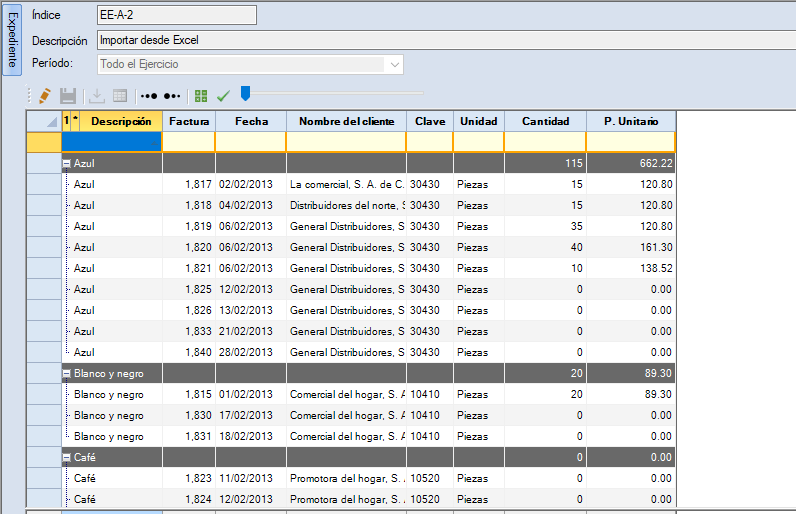Click the green checkmark validate icon

(x=223, y=96)
